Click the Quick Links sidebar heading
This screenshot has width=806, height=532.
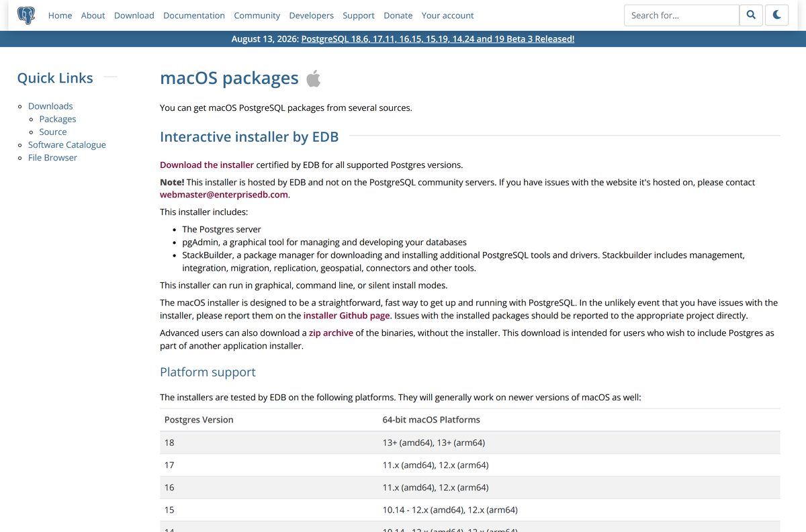click(55, 78)
